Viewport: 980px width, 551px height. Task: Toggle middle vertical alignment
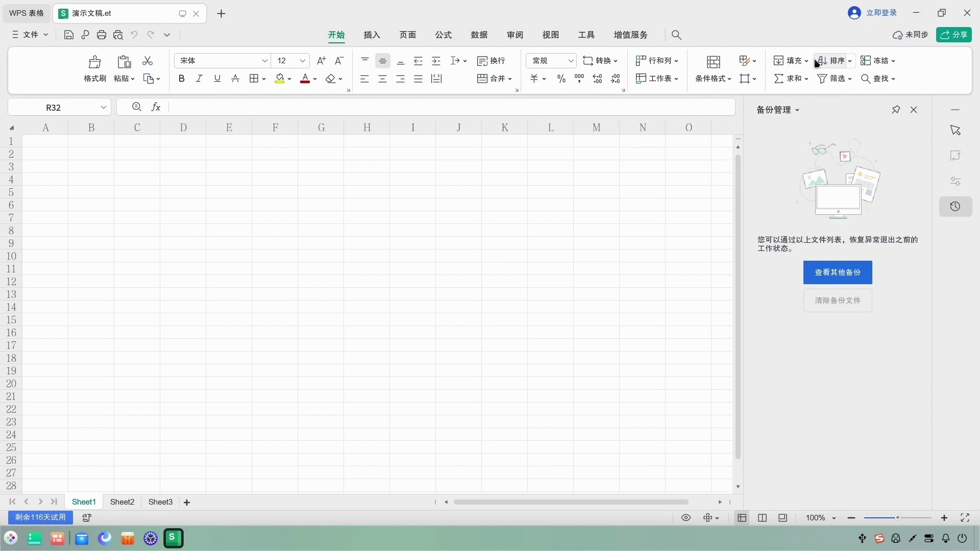pyautogui.click(x=383, y=61)
